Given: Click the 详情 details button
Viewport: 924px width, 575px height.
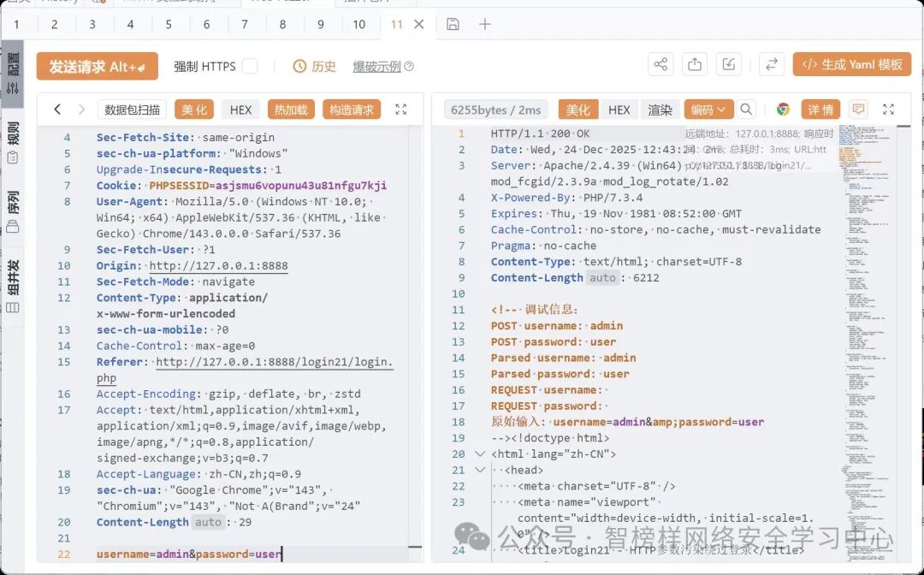Looking at the screenshot, I should click(820, 110).
